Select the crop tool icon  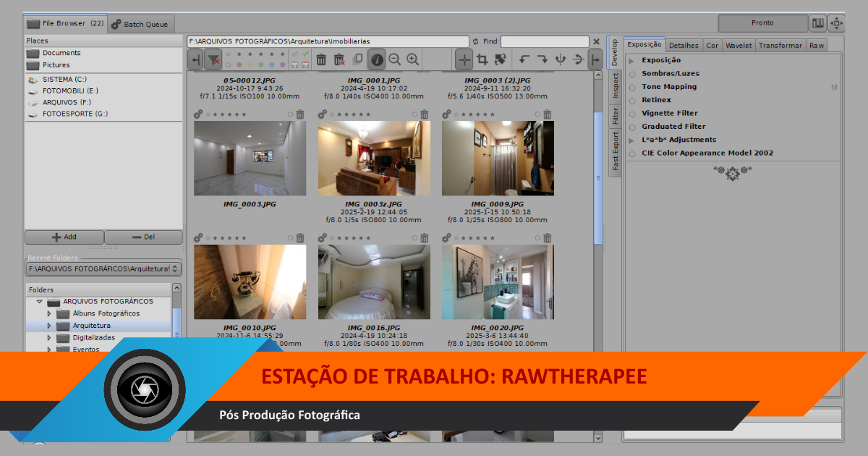point(482,60)
